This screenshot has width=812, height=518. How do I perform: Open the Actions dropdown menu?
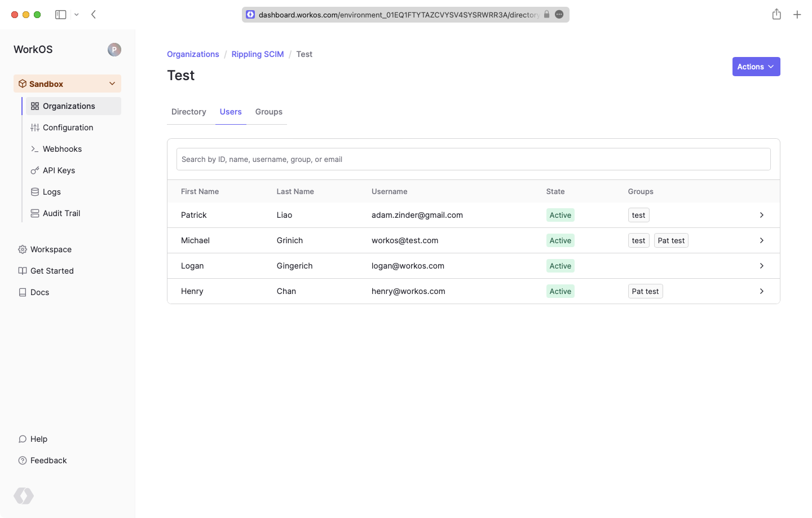tap(756, 67)
